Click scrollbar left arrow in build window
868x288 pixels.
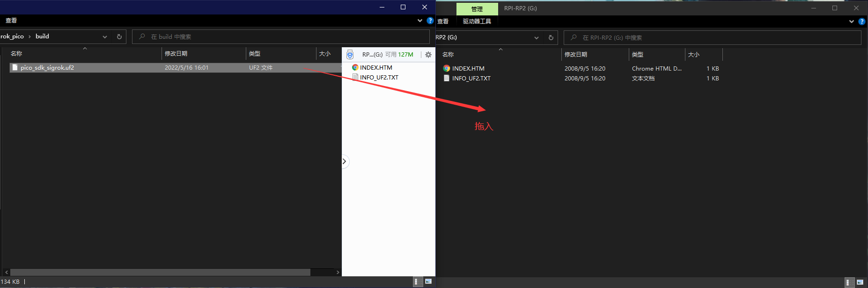click(7, 272)
